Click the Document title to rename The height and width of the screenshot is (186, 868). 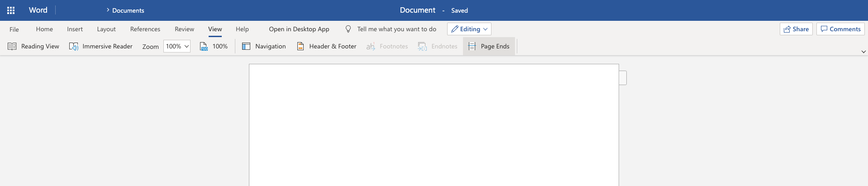pos(417,10)
